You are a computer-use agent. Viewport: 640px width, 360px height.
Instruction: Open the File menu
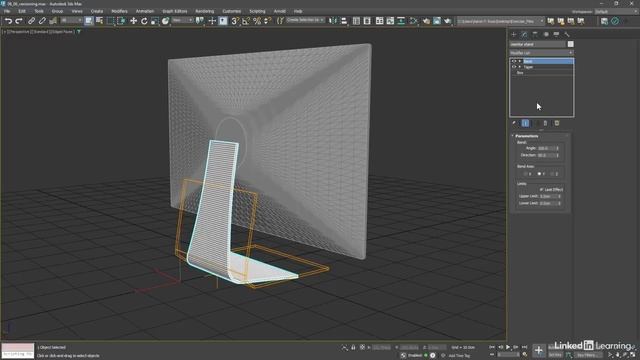(x=7, y=11)
